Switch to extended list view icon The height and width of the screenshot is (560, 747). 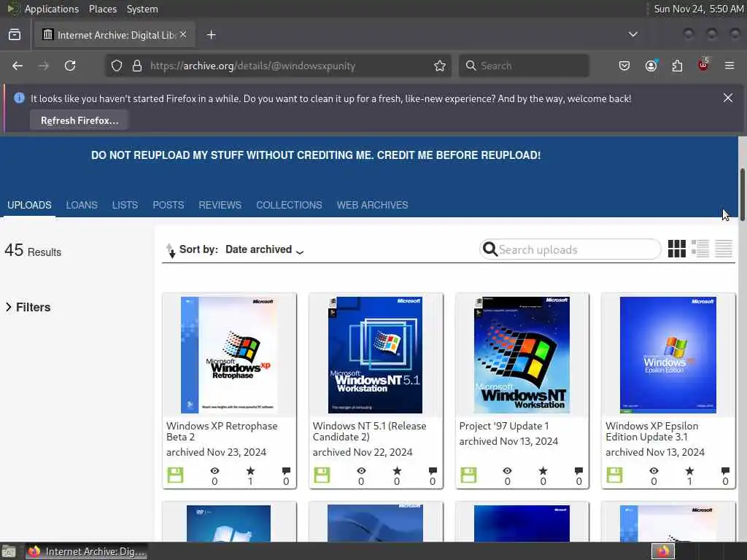point(700,249)
